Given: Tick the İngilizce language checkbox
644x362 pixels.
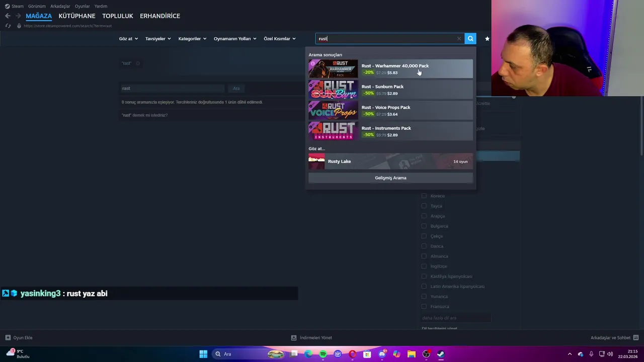Looking at the screenshot, I should 424,266.
